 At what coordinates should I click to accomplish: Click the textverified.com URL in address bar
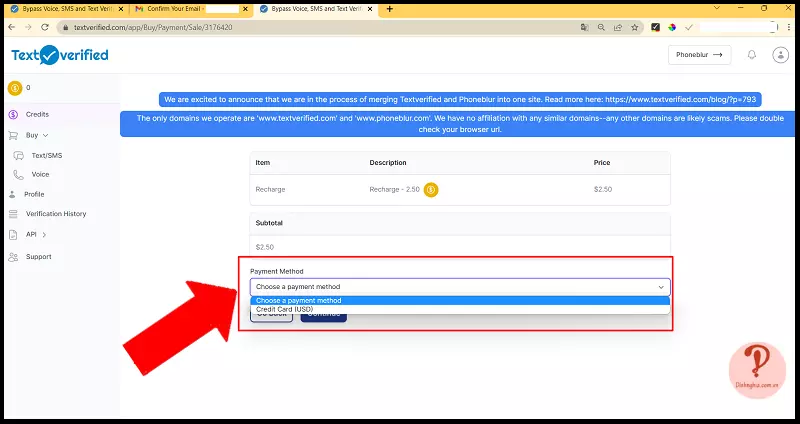[x=153, y=28]
